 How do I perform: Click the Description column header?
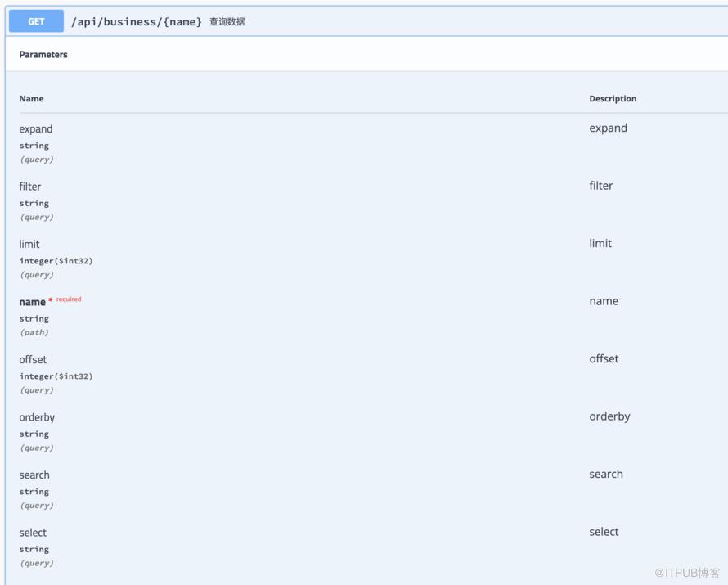(x=613, y=98)
